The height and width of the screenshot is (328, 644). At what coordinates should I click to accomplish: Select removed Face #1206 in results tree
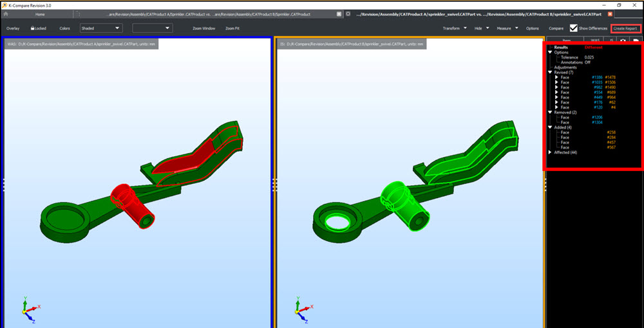coord(565,117)
